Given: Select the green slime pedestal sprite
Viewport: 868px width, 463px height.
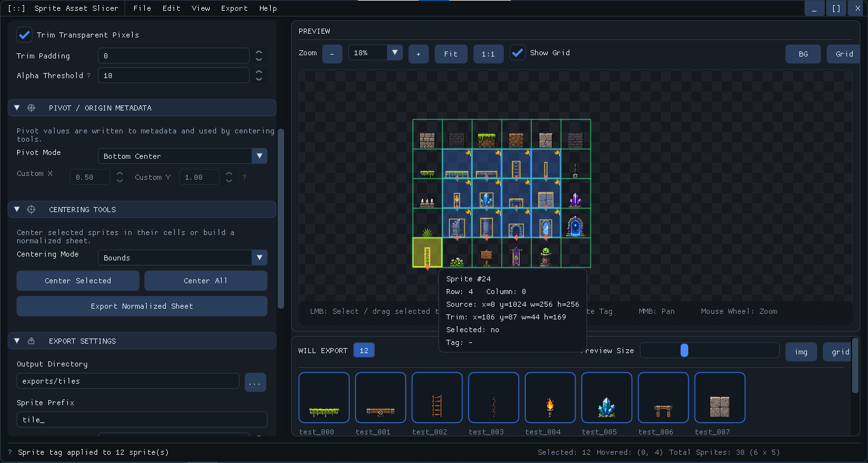Looking at the screenshot, I should [546, 253].
